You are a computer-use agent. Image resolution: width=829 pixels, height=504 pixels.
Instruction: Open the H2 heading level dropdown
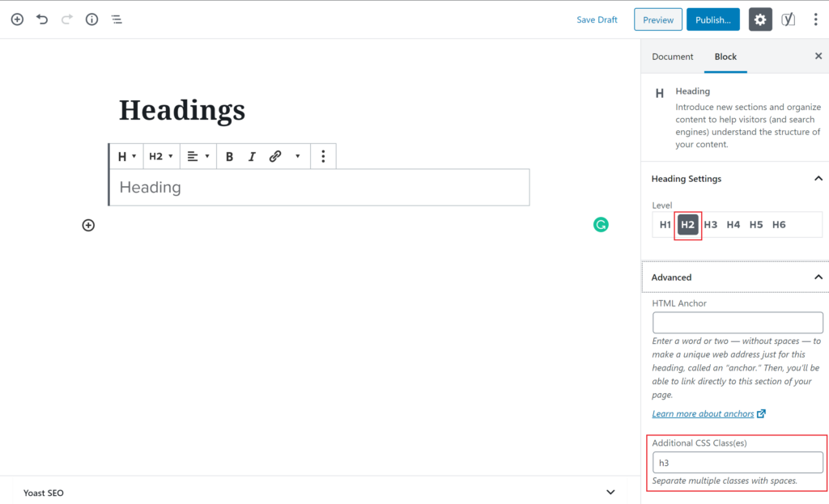[x=161, y=156]
